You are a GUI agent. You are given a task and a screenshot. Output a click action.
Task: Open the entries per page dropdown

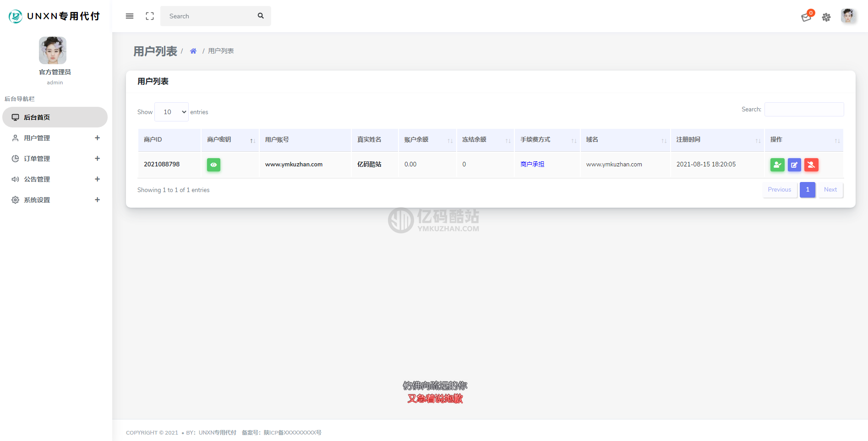coord(171,112)
